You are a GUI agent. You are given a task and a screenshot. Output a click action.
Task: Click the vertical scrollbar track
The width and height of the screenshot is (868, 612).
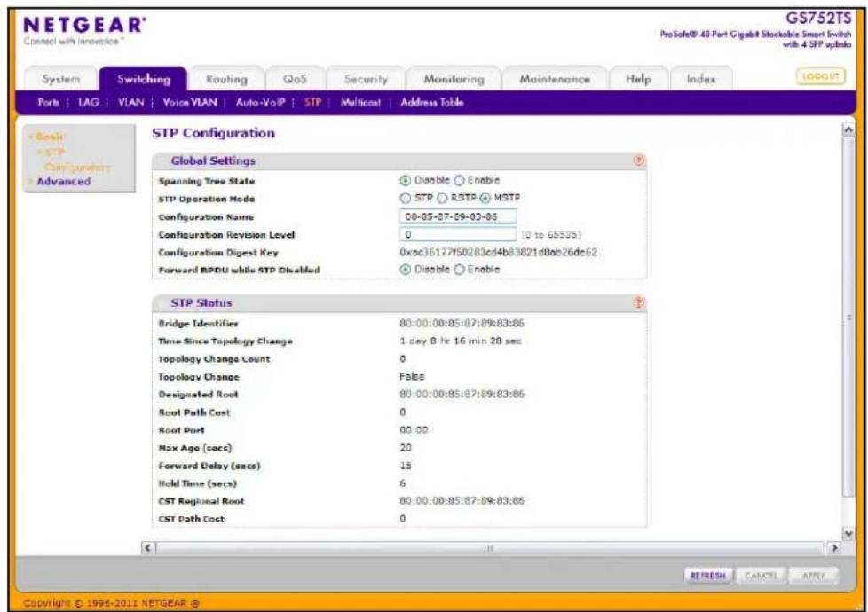pos(848,332)
